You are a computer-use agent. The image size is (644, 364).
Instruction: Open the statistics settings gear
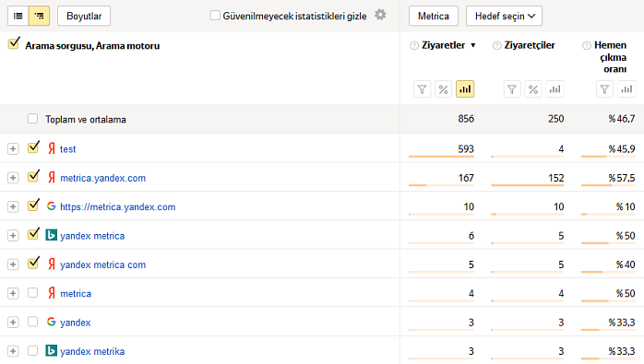point(380,15)
